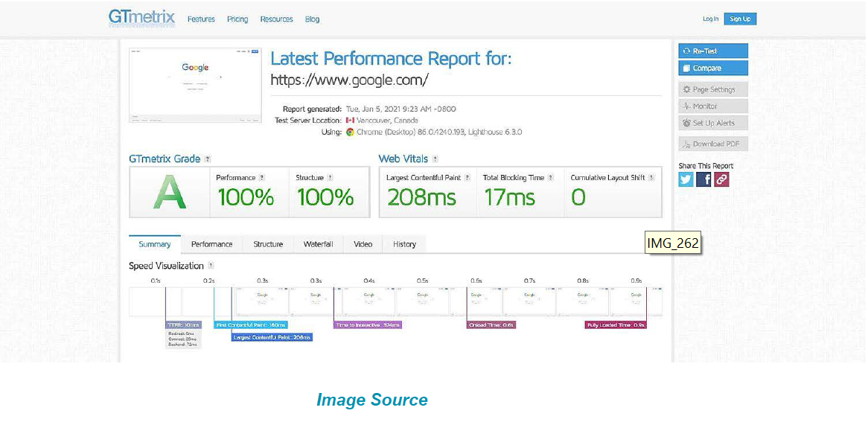Switch to the Performance tab
The height and width of the screenshot is (422, 868).
pos(212,244)
